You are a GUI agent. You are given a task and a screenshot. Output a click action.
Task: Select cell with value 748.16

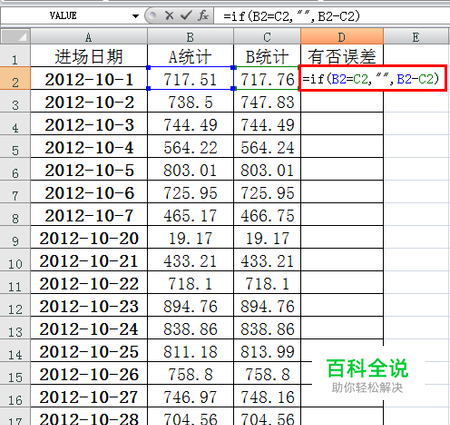pyautogui.click(x=267, y=396)
